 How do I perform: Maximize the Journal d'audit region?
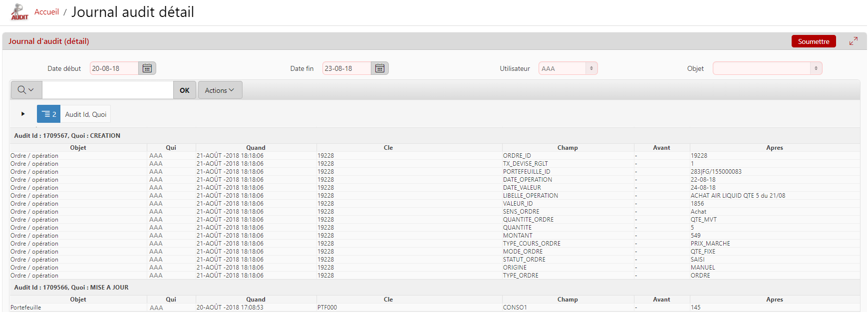854,41
